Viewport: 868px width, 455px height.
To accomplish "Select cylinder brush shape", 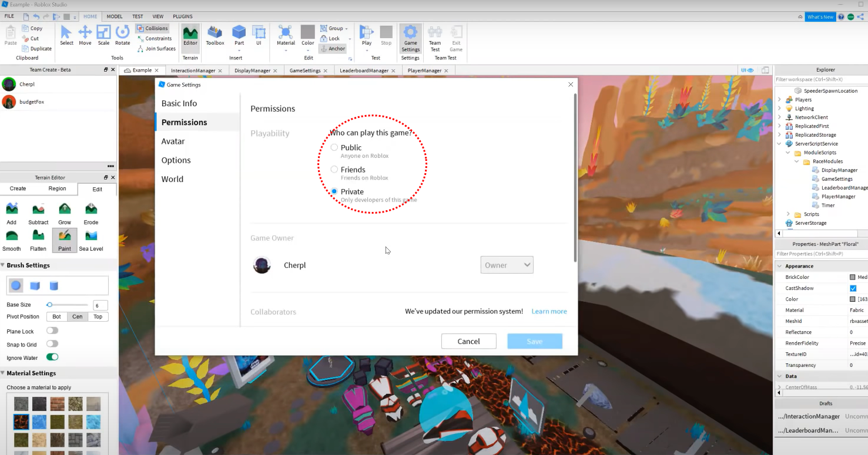I will 54,286.
